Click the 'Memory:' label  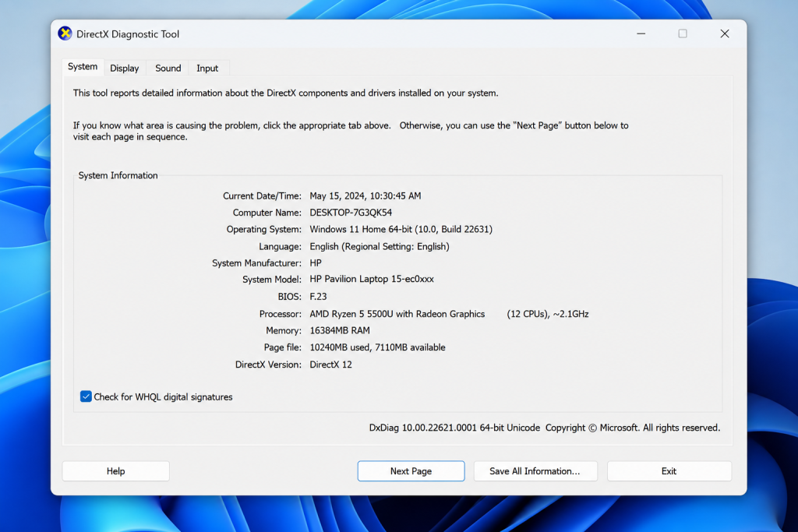pos(284,330)
